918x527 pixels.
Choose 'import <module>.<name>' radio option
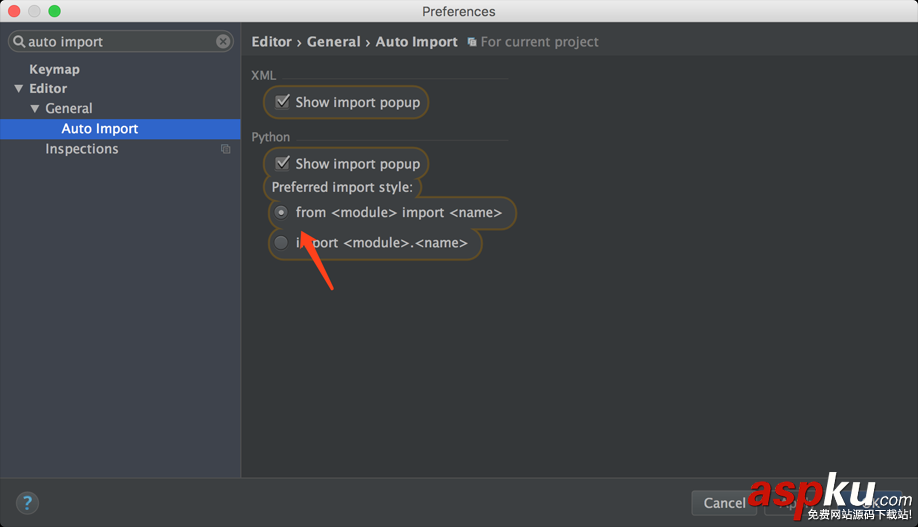(282, 242)
